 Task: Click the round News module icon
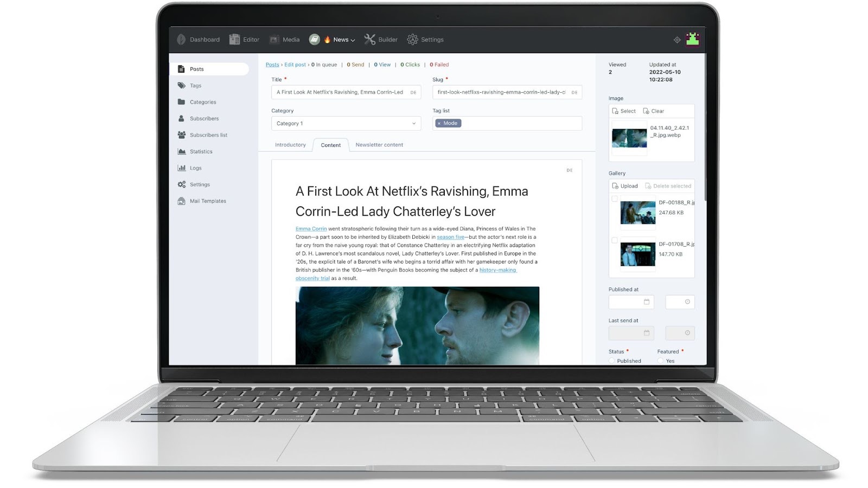[315, 40]
